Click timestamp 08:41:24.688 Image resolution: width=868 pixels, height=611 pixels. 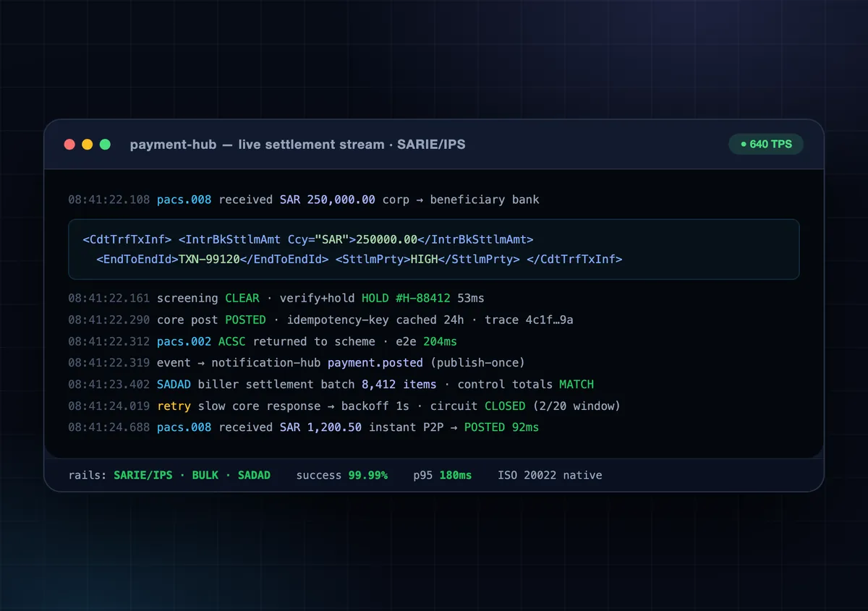(109, 427)
